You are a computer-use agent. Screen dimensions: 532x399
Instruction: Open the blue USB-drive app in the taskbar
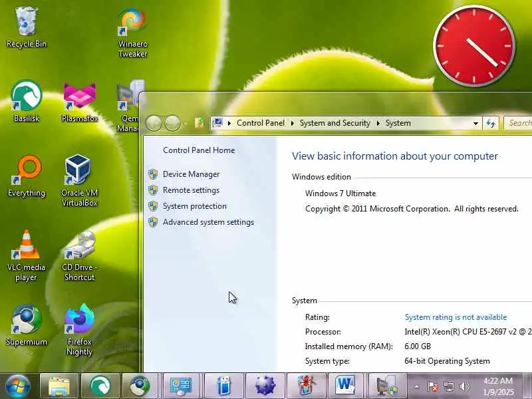[x=224, y=386]
